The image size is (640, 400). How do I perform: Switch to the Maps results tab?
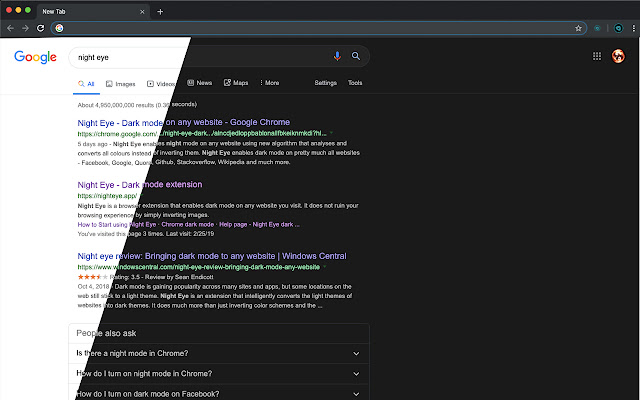click(x=236, y=83)
